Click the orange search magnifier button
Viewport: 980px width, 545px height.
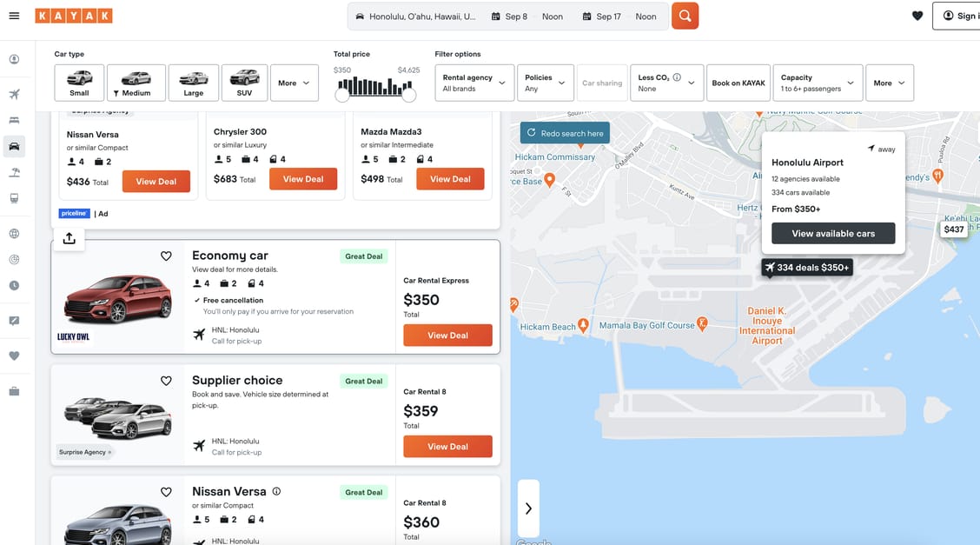[x=685, y=16]
